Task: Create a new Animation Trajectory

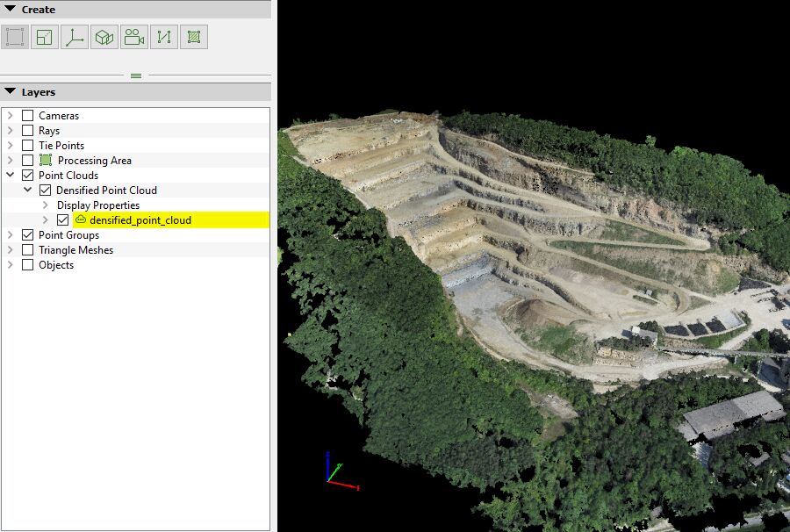Action: point(133,37)
